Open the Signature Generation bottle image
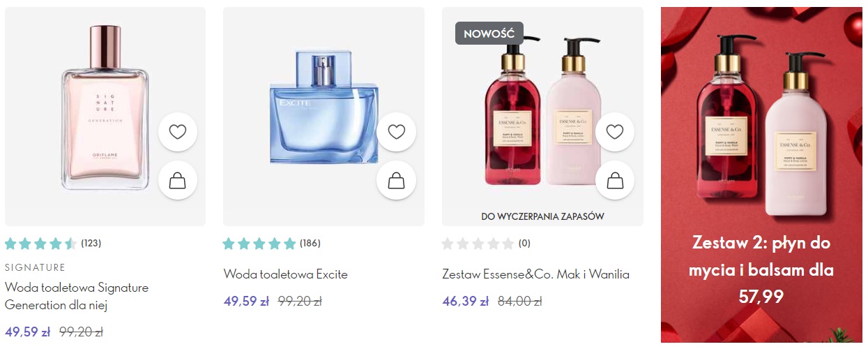This screenshot has width=868, height=349. 105,108
